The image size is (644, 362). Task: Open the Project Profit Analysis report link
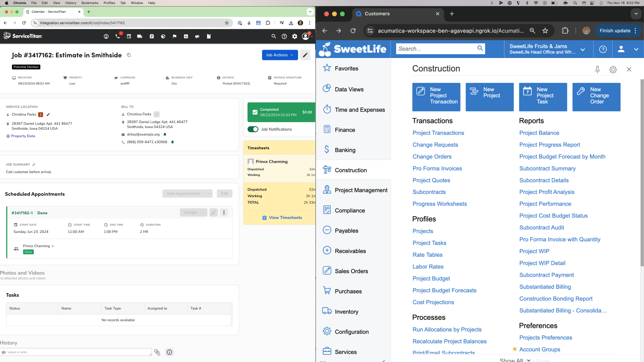pos(547,192)
